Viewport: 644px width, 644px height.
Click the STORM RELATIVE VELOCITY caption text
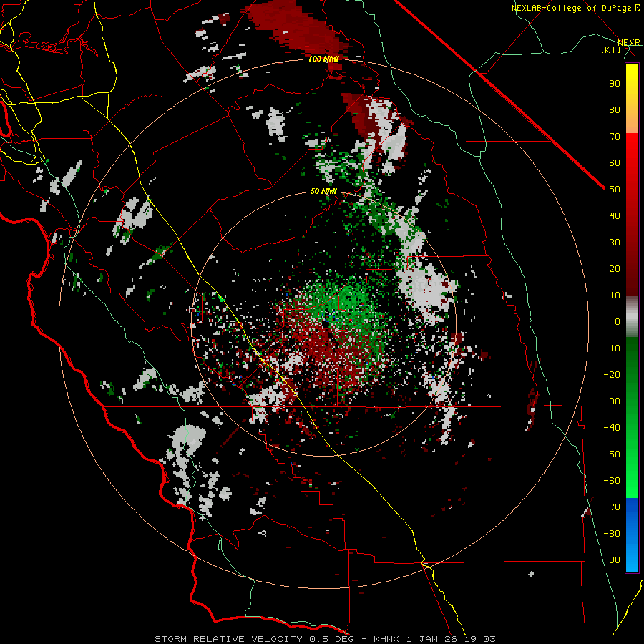click(x=325, y=639)
